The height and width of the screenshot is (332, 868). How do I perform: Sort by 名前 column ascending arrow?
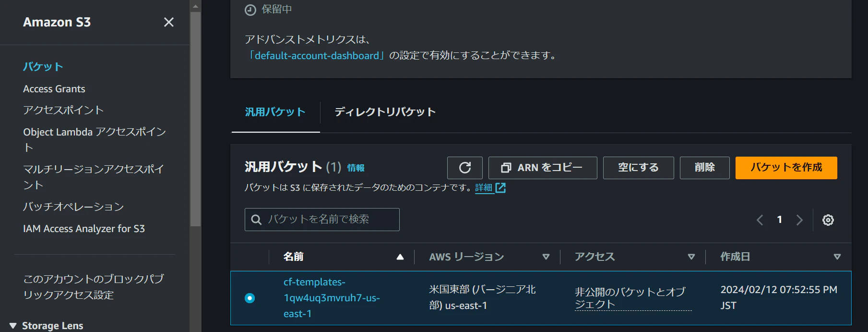click(400, 257)
